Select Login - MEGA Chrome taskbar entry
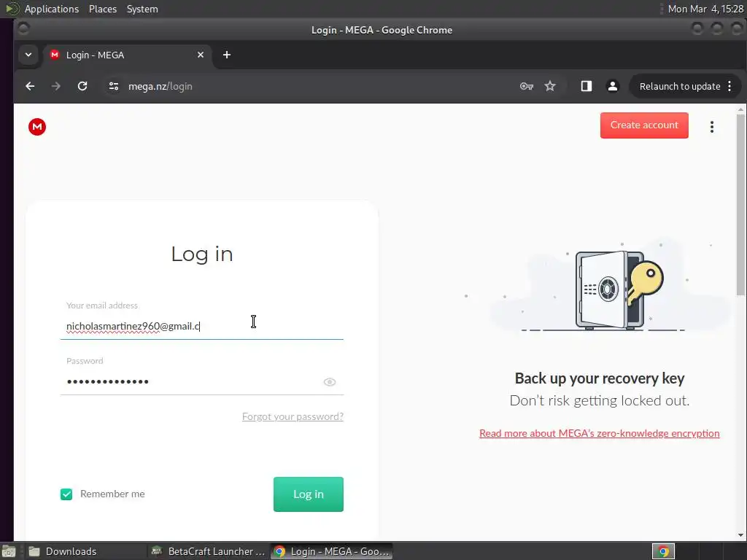This screenshot has height=560, width=747. (332, 551)
